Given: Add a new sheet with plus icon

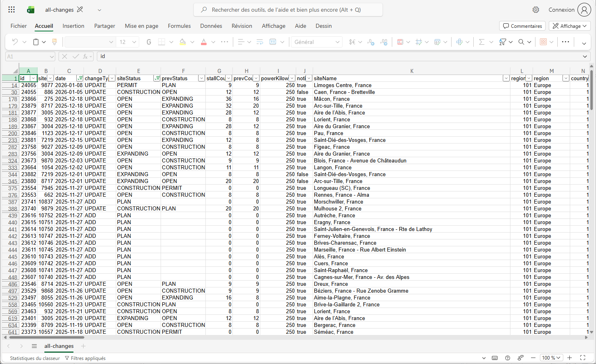Looking at the screenshot, I should pyautogui.click(x=83, y=346).
